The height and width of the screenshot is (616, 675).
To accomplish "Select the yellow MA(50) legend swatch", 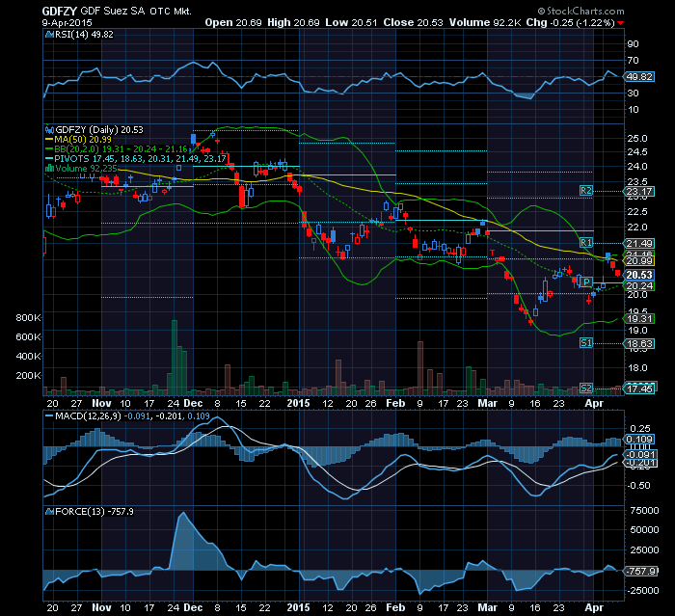I will pyautogui.click(x=49, y=140).
